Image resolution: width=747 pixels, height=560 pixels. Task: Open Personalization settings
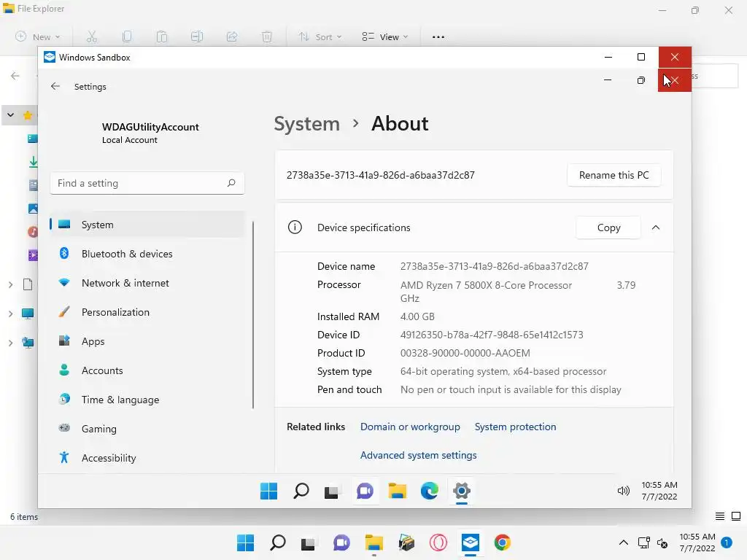click(147, 312)
